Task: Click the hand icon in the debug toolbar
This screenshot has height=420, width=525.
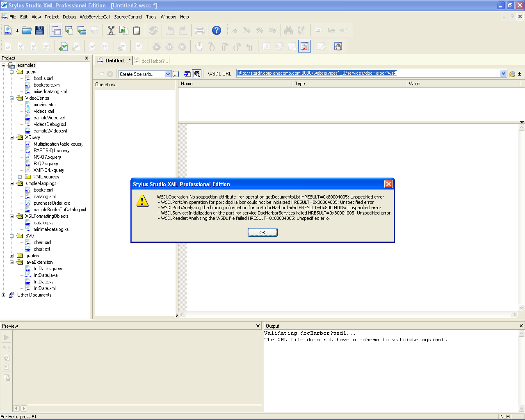Action: tap(199, 46)
